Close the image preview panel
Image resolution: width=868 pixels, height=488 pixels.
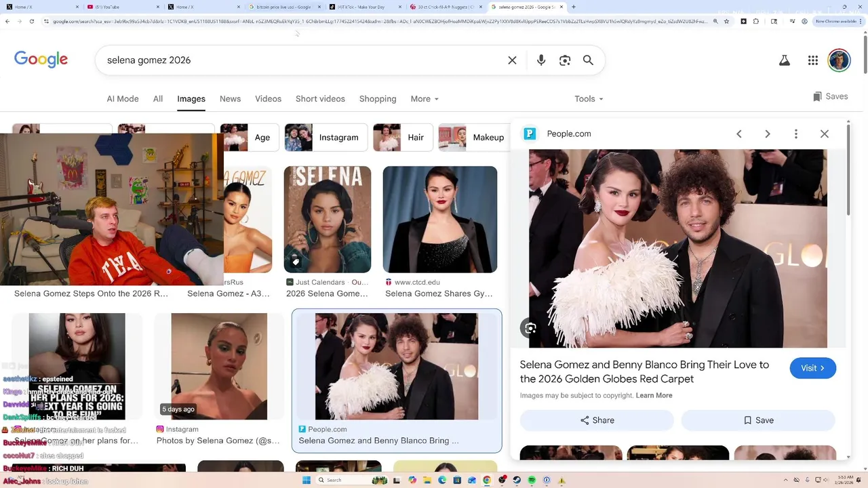[825, 134]
